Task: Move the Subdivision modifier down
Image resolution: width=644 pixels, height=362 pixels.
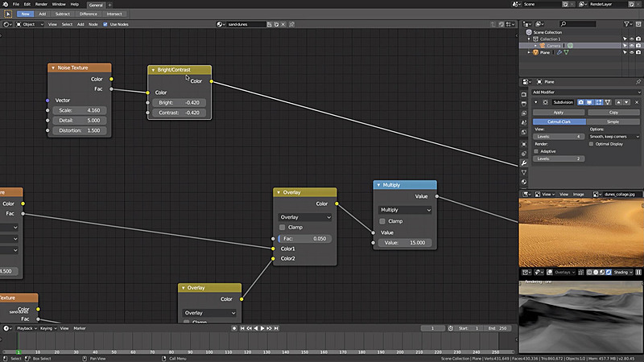Action: (626, 102)
